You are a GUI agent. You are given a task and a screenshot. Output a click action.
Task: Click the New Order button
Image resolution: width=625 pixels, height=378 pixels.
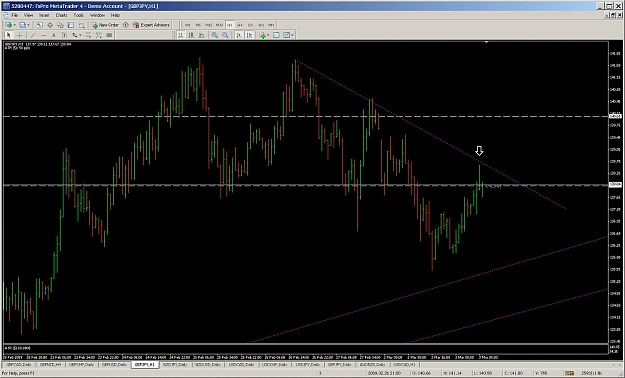(106, 25)
